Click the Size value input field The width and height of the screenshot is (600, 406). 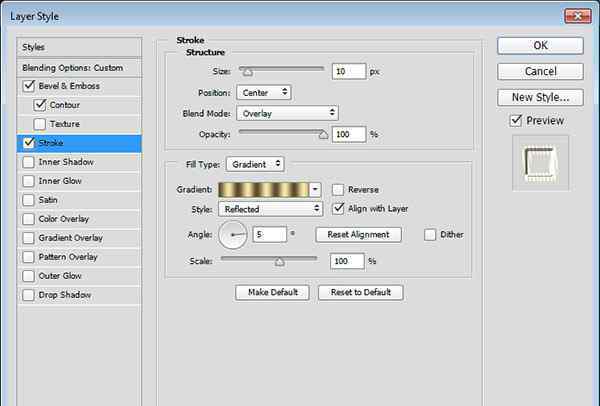pos(349,72)
